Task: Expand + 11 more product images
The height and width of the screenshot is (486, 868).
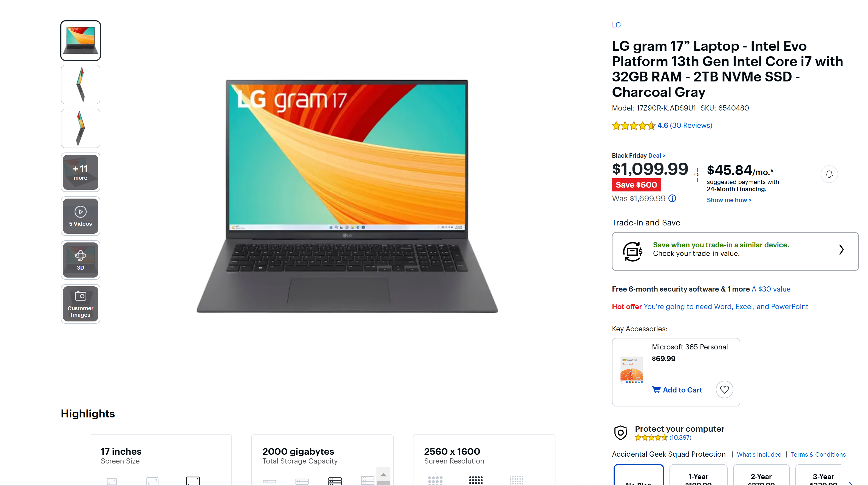Action: [81, 172]
